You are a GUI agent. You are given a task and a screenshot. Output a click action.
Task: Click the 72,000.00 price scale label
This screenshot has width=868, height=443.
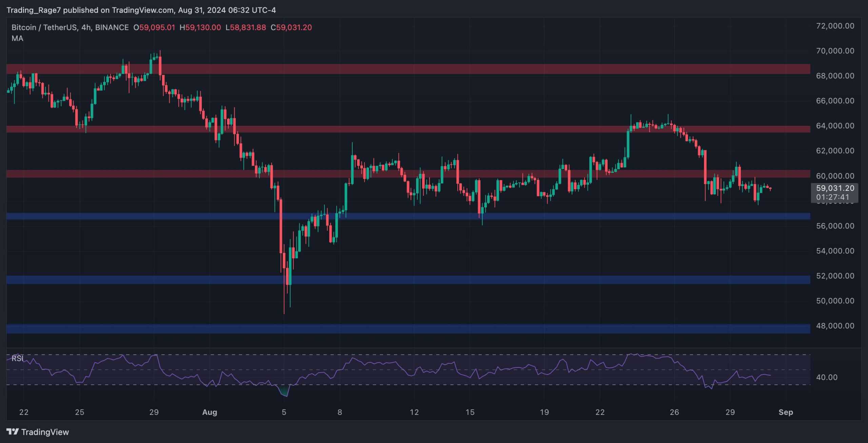point(835,26)
